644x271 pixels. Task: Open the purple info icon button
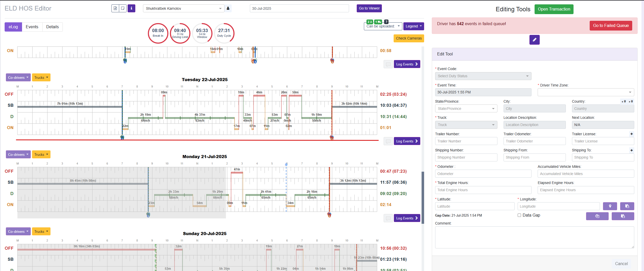click(x=131, y=8)
